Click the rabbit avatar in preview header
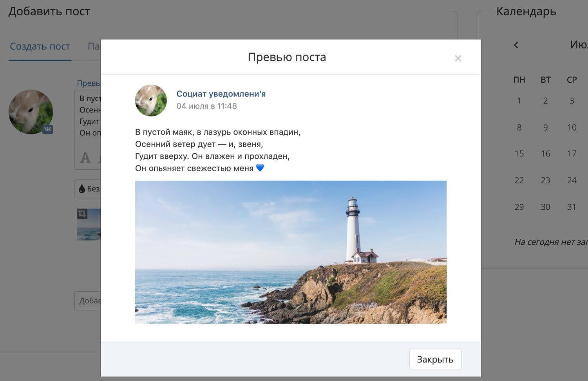Viewport: 588px width, 381px height. 151,100
